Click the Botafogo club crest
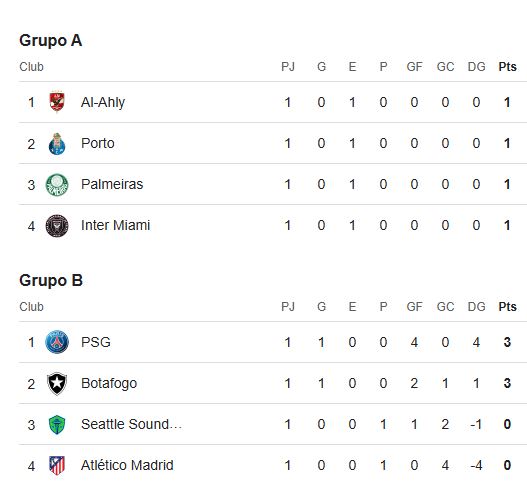The height and width of the screenshot is (489, 527). point(57,383)
